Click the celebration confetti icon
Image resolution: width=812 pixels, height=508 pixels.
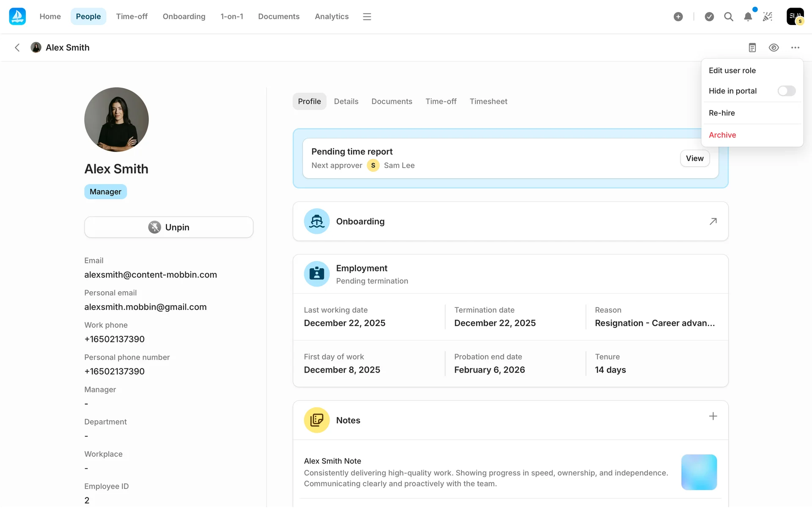pyautogui.click(x=768, y=17)
